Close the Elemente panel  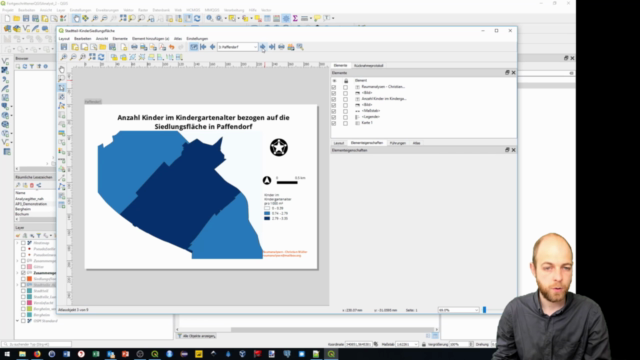[513, 73]
